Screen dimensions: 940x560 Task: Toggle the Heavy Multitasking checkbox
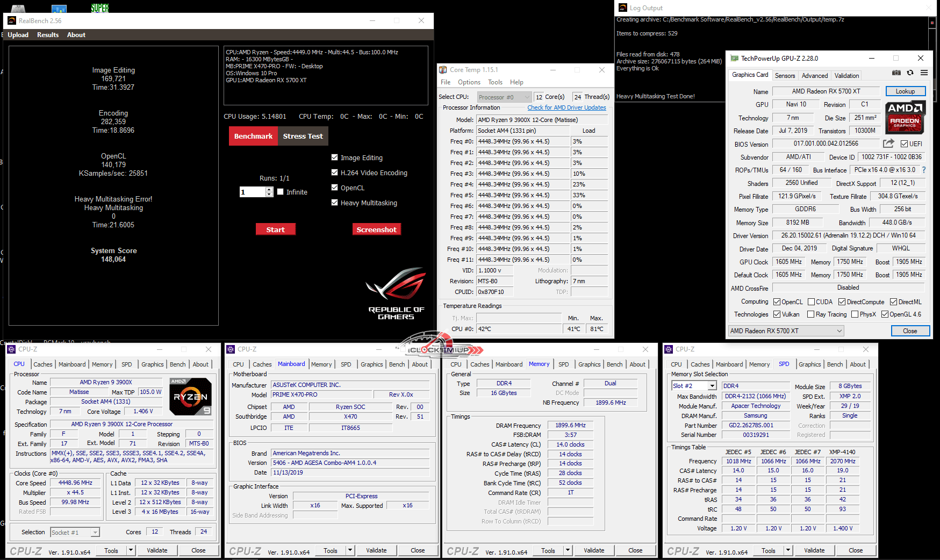[x=335, y=203]
